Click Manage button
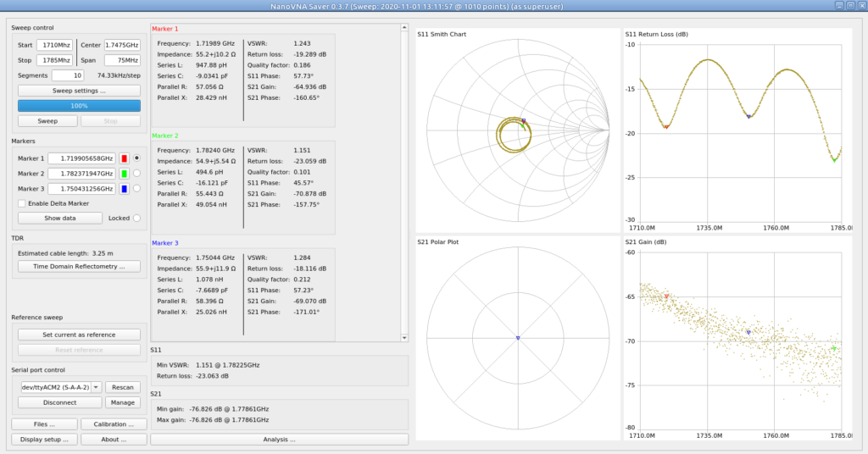The width and height of the screenshot is (868, 454). point(123,402)
